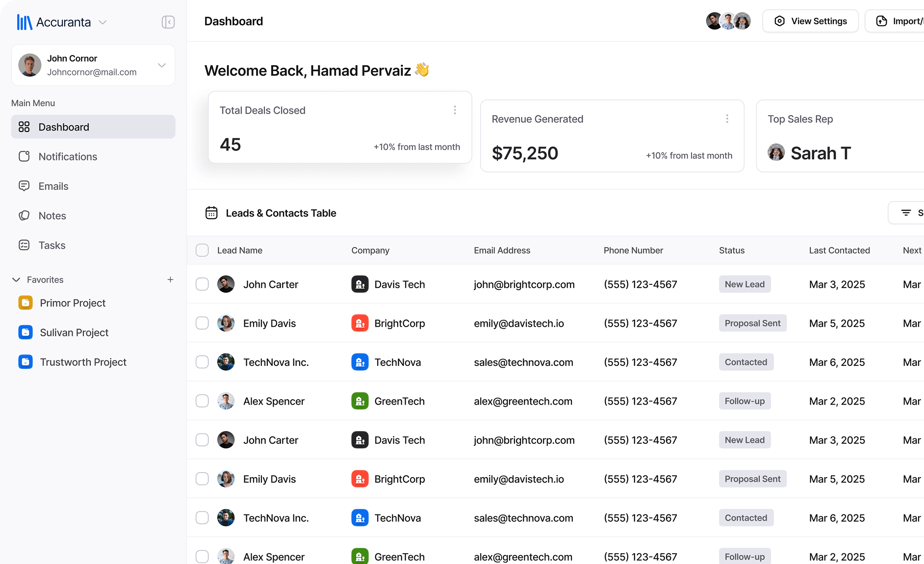Click the team member avatars group
The height and width of the screenshot is (564, 924).
[728, 21]
